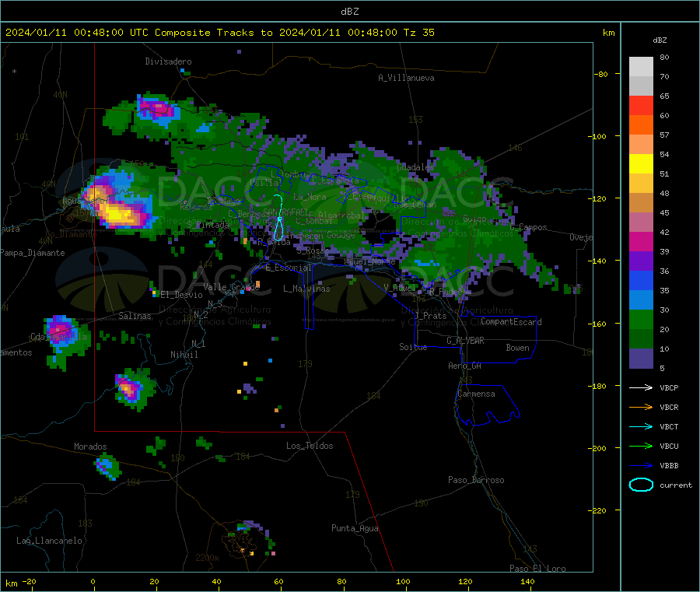The width and height of the screenshot is (700, 592).
Task: Click the Nihuil place label
Action: pos(184,355)
